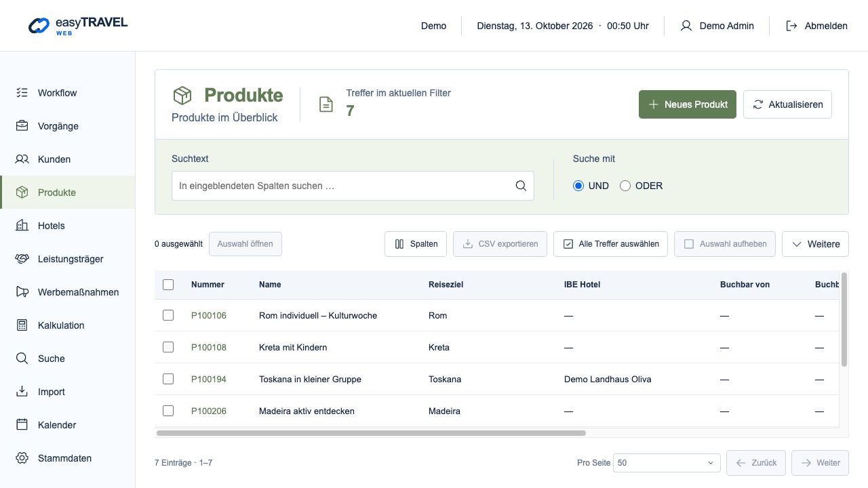Toggle the select-all checkbox in table header
This screenshot has width=868, height=488.
[x=168, y=285]
